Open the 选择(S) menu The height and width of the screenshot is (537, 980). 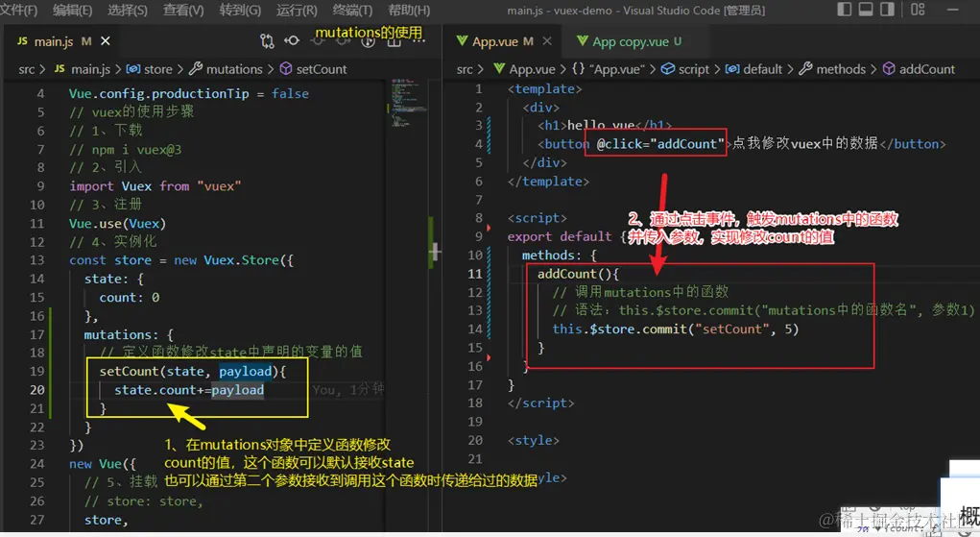128,10
